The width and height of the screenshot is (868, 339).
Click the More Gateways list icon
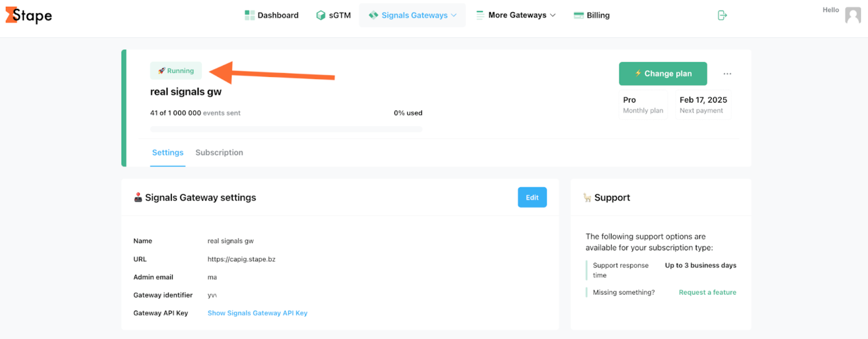[x=480, y=15]
